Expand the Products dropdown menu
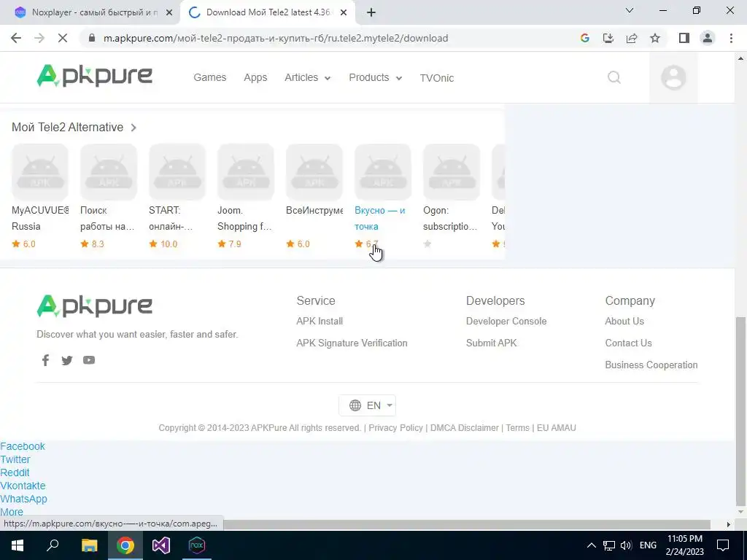 pyautogui.click(x=376, y=77)
